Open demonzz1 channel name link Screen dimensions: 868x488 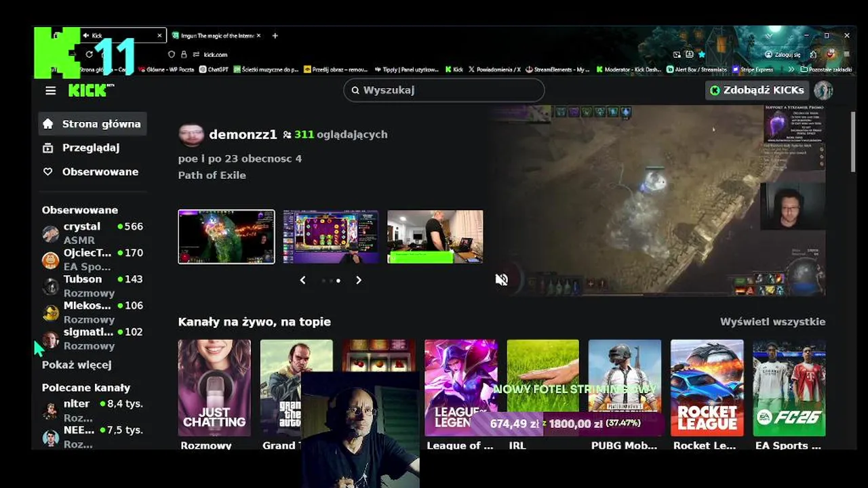tap(243, 135)
